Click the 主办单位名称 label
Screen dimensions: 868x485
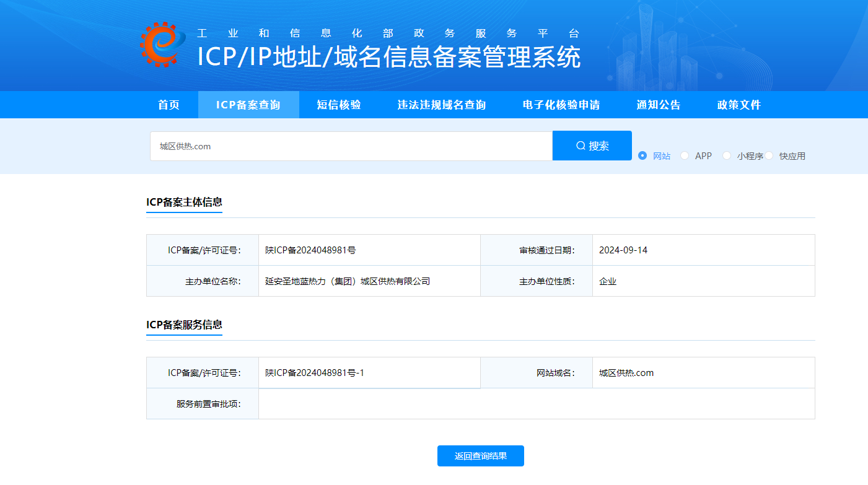pos(213,281)
